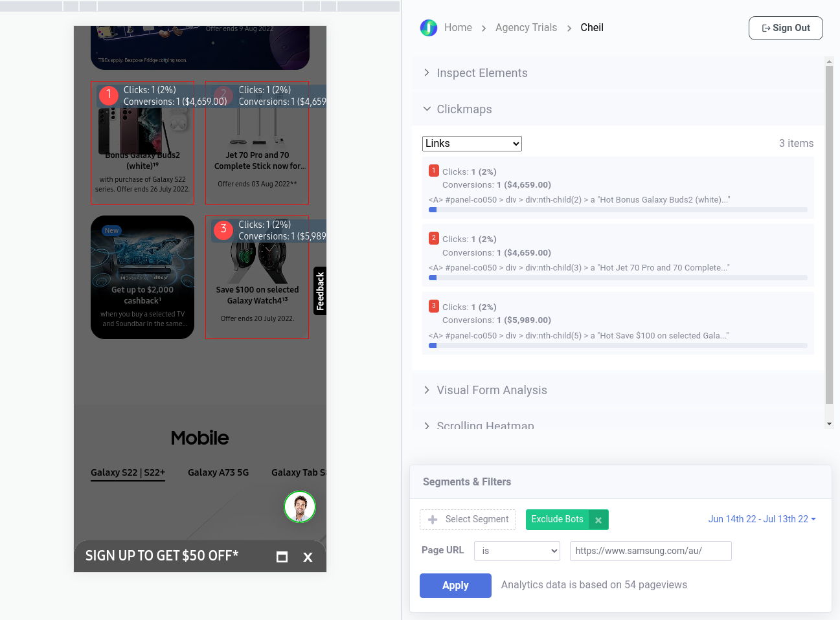Image resolution: width=840 pixels, height=620 pixels.
Task: Open the Links element type dropdown
Action: pos(471,144)
